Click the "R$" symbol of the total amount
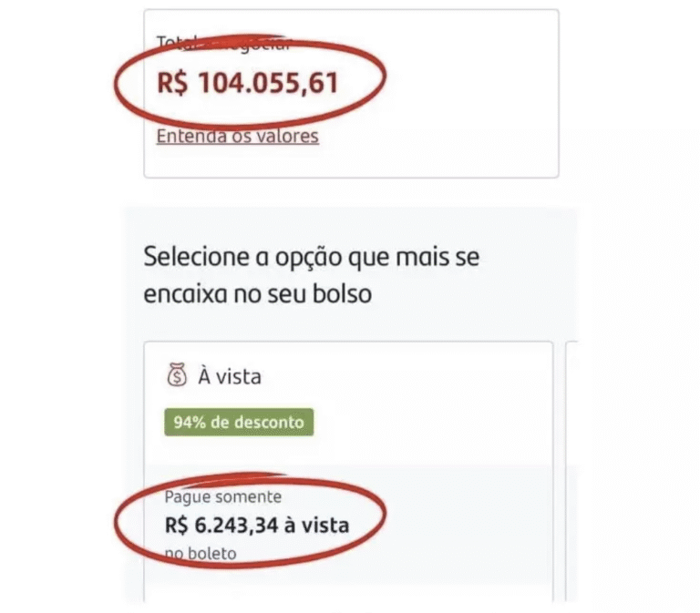The width and height of the screenshot is (700, 613). 173,84
